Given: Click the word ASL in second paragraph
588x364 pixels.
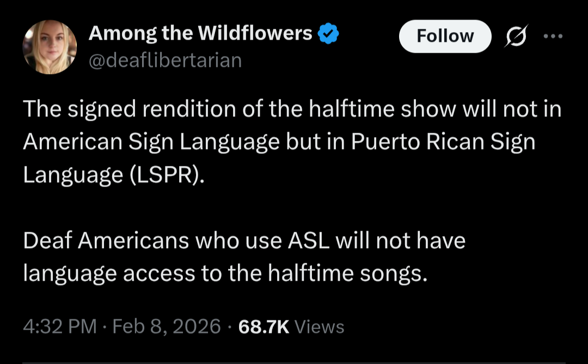Looking at the screenshot, I should (309, 240).
